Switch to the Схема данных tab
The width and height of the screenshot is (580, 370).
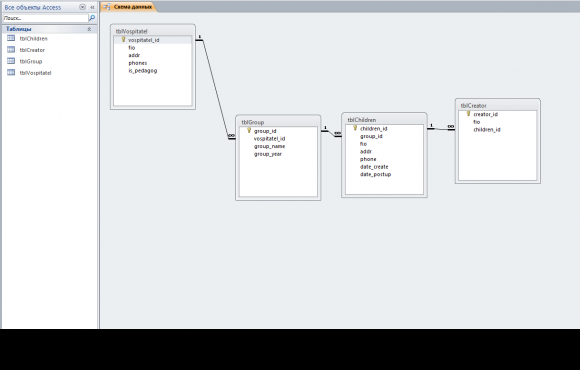tap(128, 7)
